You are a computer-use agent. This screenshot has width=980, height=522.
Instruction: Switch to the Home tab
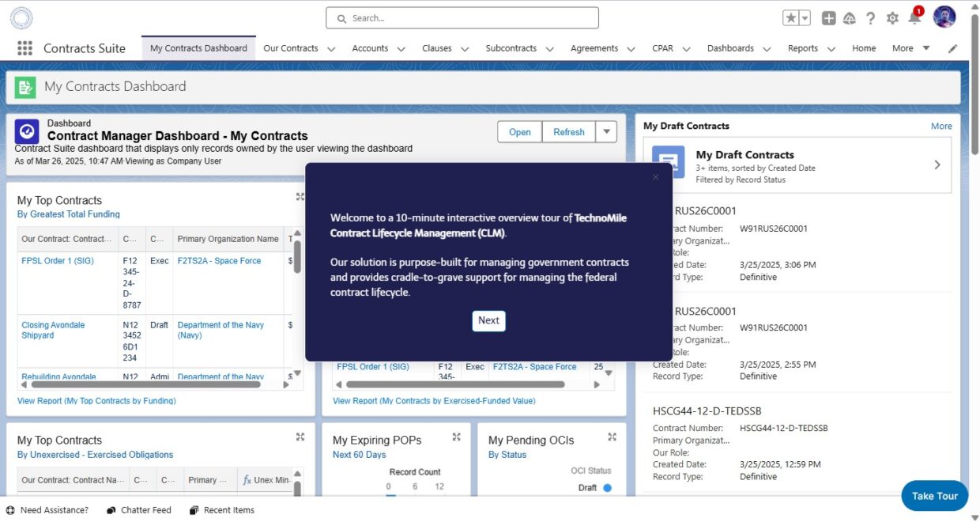tap(863, 48)
